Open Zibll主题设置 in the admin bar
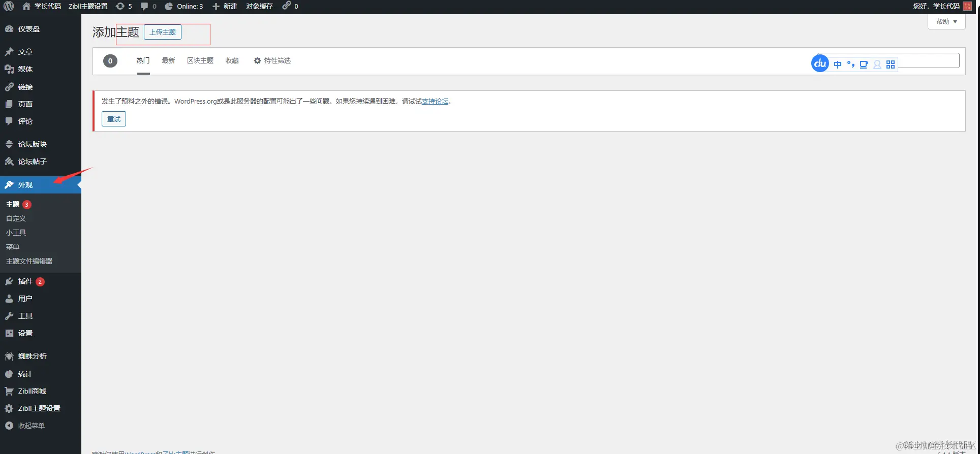This screenshot has width=980, height=454. (x=88, y=6)
